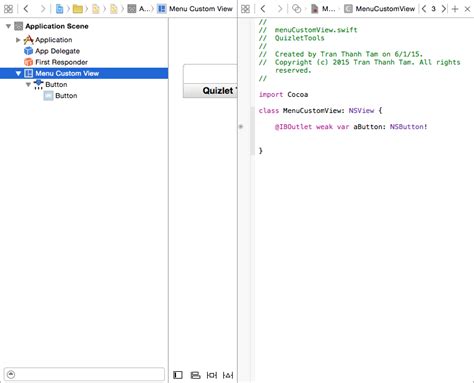Collapse Menu Custom View disclosure triangle
The height and width of the screenshot is (383, 474).
[18, 73]
